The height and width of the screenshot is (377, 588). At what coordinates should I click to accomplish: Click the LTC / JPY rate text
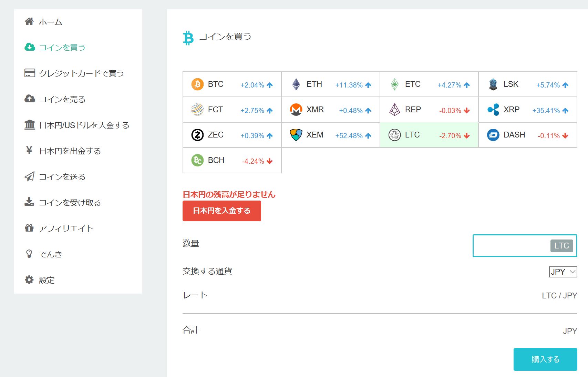coord(559,296)
